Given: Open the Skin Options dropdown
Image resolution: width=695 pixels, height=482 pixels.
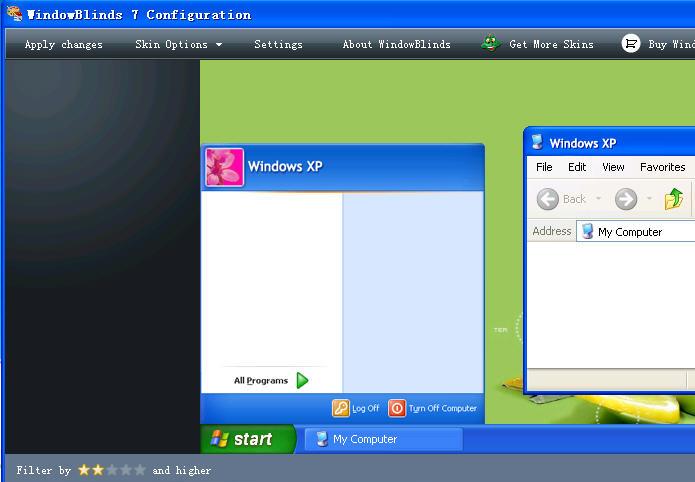Looking at the screenshot, I should coord(178,44).
